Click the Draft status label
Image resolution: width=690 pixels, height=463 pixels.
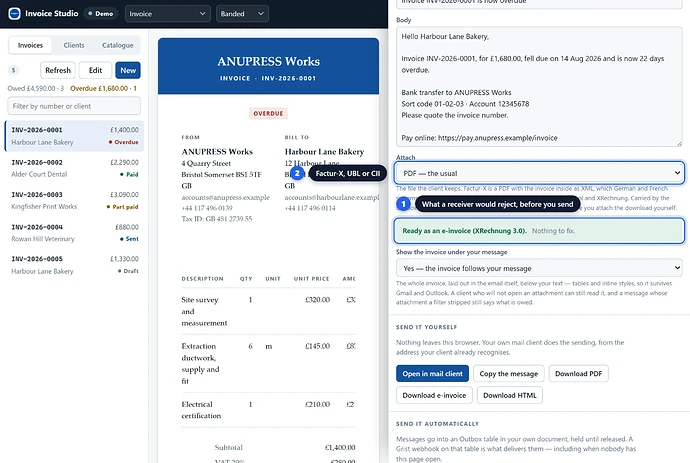tap(128, 271)
